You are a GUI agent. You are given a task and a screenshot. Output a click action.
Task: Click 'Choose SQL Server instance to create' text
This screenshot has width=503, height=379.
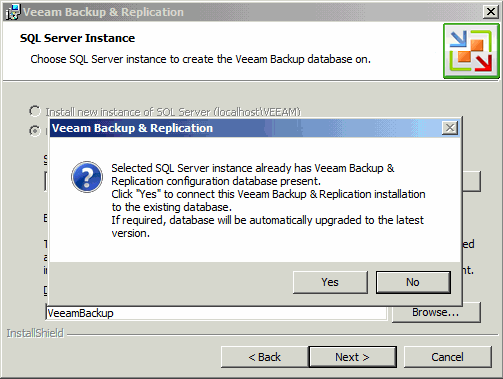[200, 59]
